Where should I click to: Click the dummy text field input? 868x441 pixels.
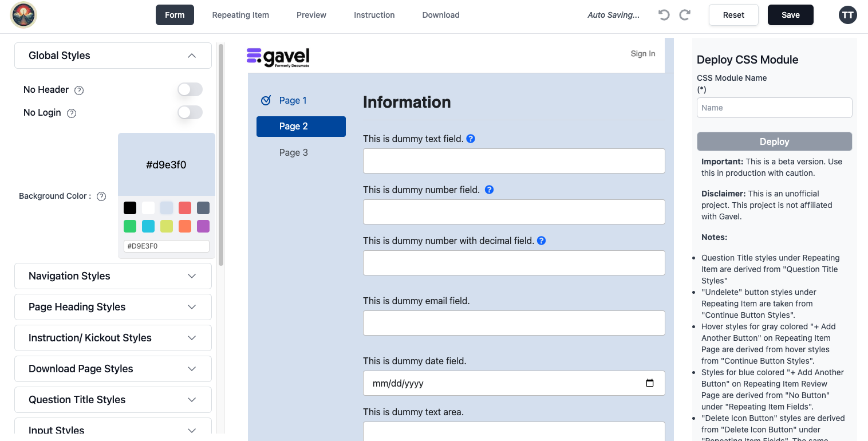[x=514, y=161]
